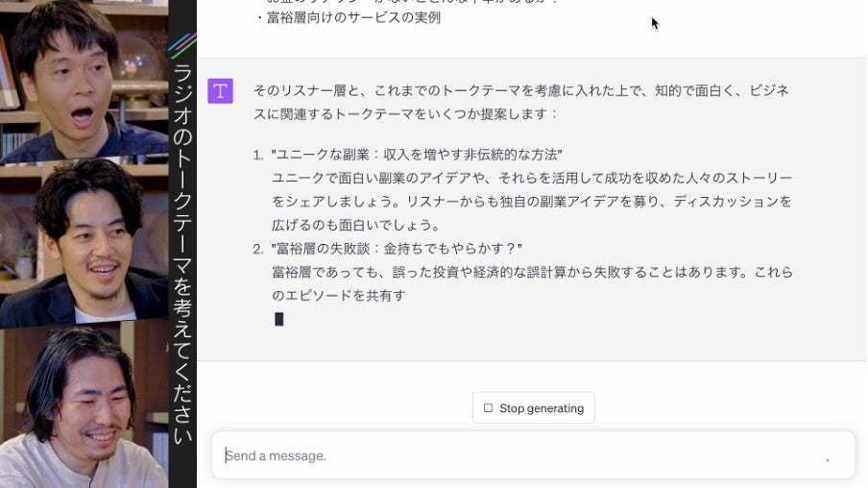868x488 pixels.
Task: Click the colorful diagonal stripes logo
Action: coord(182,45)
